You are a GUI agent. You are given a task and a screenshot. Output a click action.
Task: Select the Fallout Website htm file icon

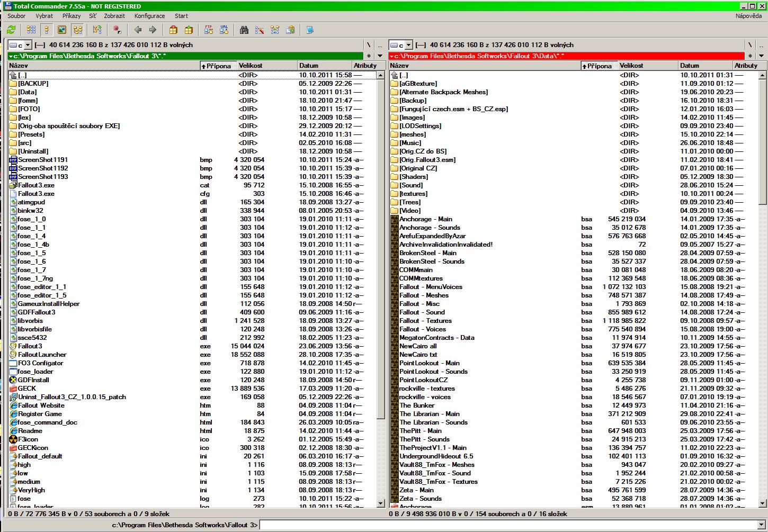[13, 405]
